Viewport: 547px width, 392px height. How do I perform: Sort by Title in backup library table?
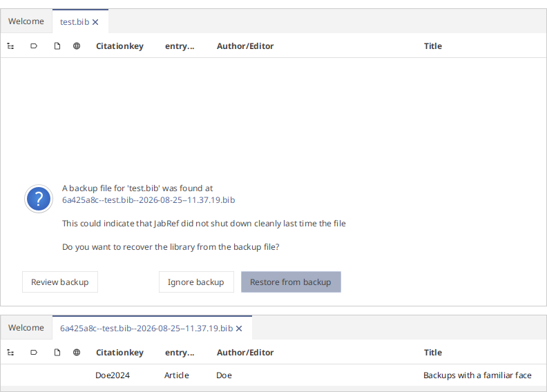(x=433, y=352)
